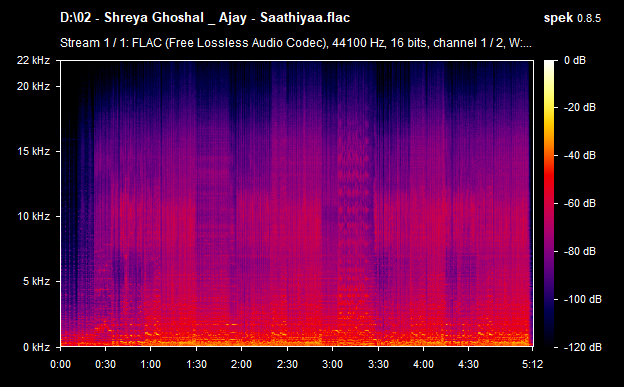Screen dimensions: 624x387
Task: Click the red region of dB color bar
Action: click(549, 179)
